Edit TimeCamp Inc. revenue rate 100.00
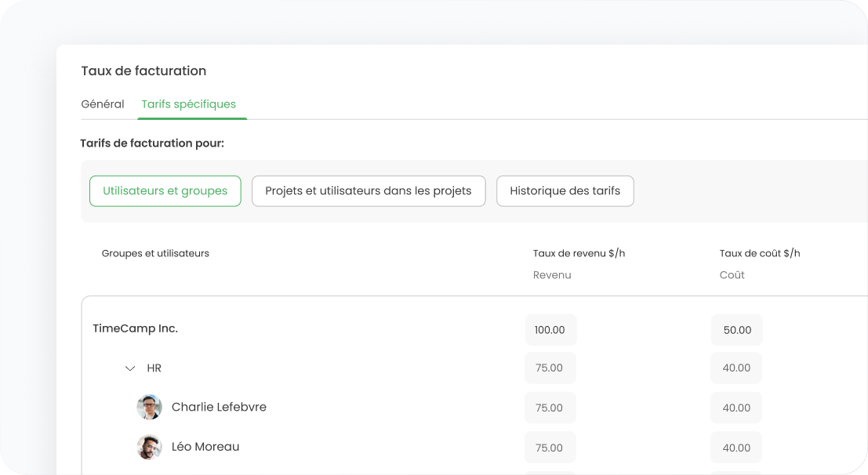 point(550,330)
